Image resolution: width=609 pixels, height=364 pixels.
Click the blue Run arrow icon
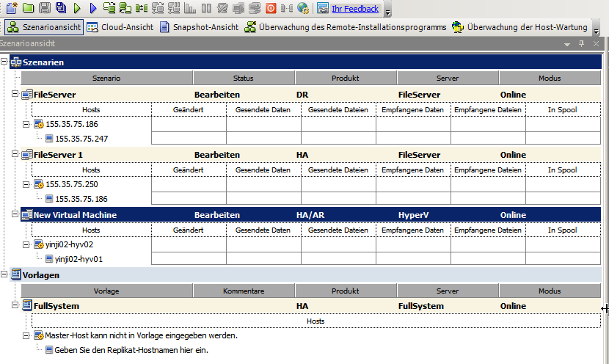pyautogui.click(x=93, y=9)
